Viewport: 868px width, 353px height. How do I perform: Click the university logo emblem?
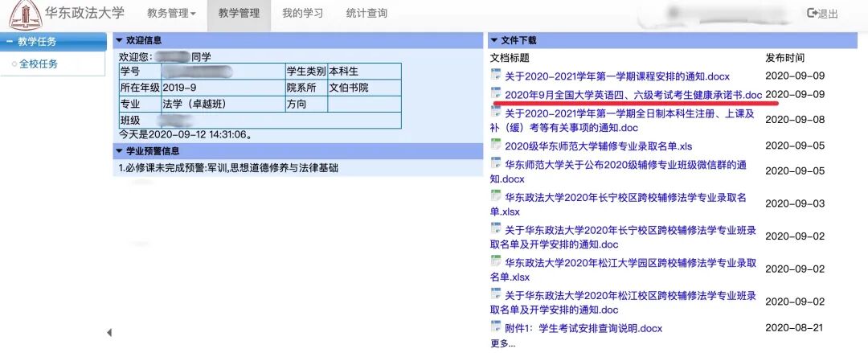(26, 14)
